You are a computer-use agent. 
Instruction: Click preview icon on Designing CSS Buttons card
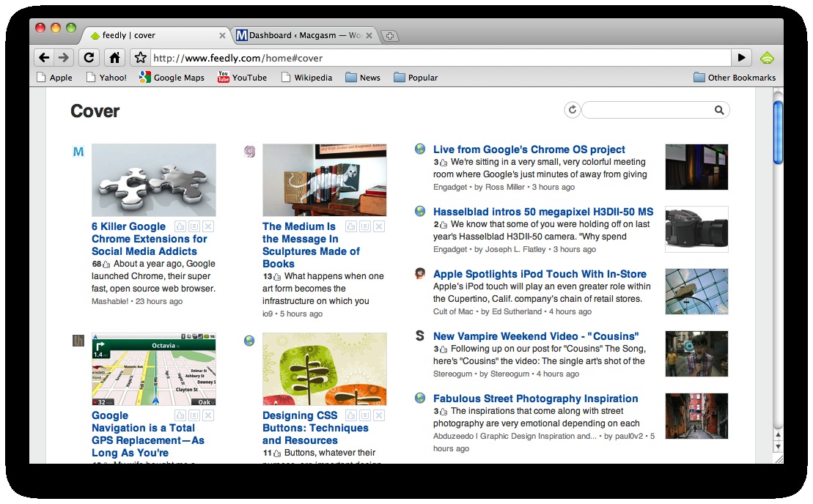(365, 415)
